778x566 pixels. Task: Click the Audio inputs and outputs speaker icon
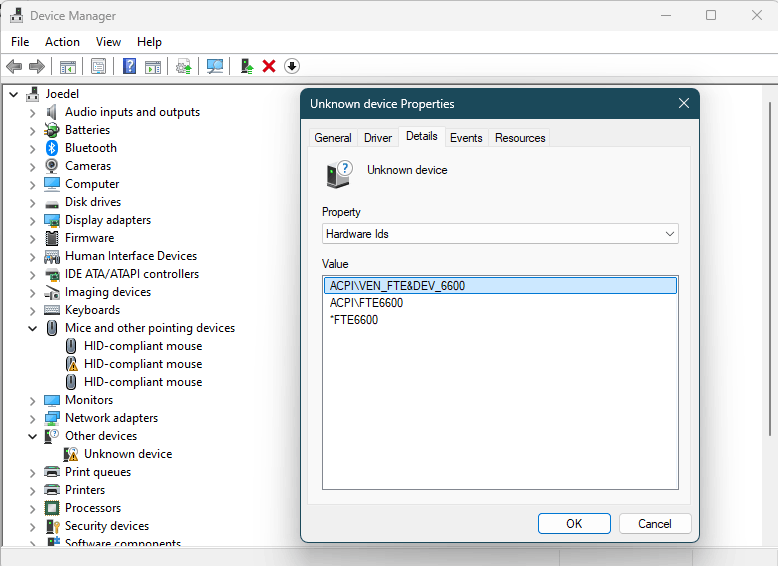tap(52, 112)
